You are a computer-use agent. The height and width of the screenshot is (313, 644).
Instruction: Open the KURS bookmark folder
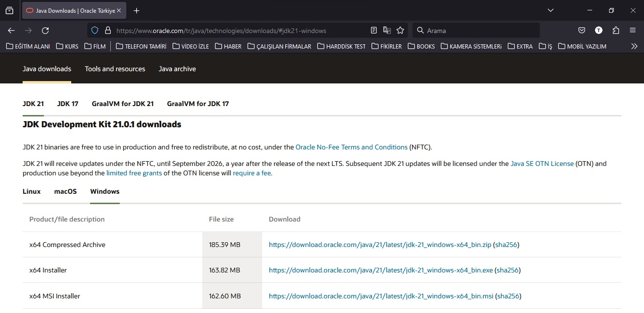pos(67,46)
